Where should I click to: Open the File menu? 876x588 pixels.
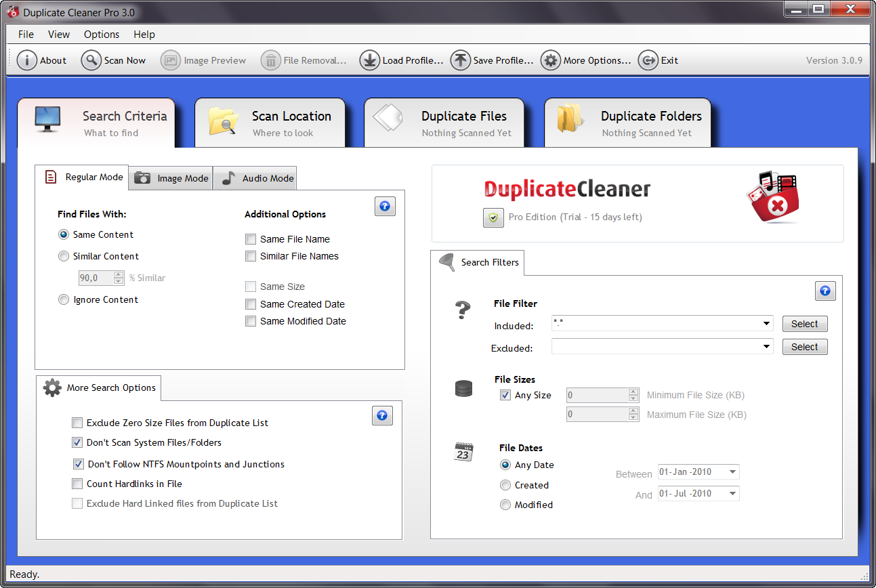click(x=26, y=35)
